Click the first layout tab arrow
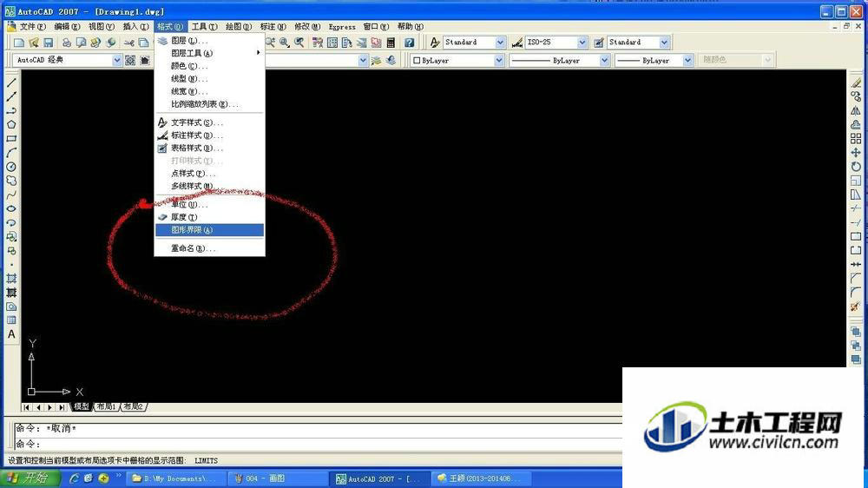 [x=27, y=407]
